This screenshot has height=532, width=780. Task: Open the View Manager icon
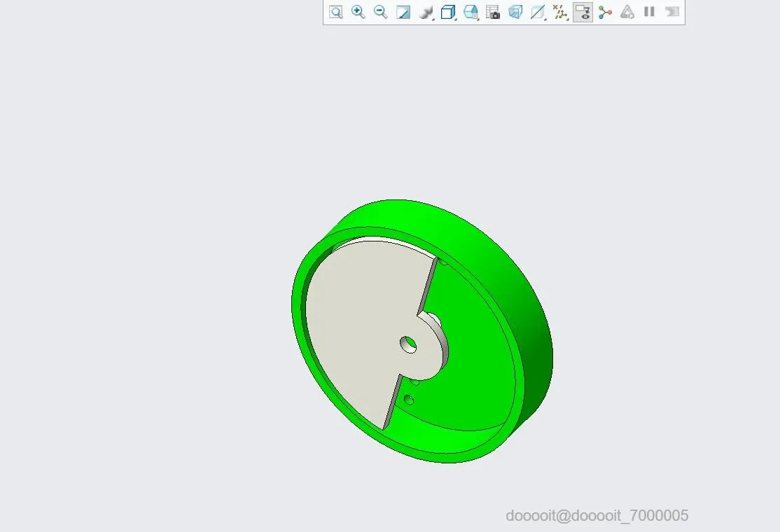[471, 12]
